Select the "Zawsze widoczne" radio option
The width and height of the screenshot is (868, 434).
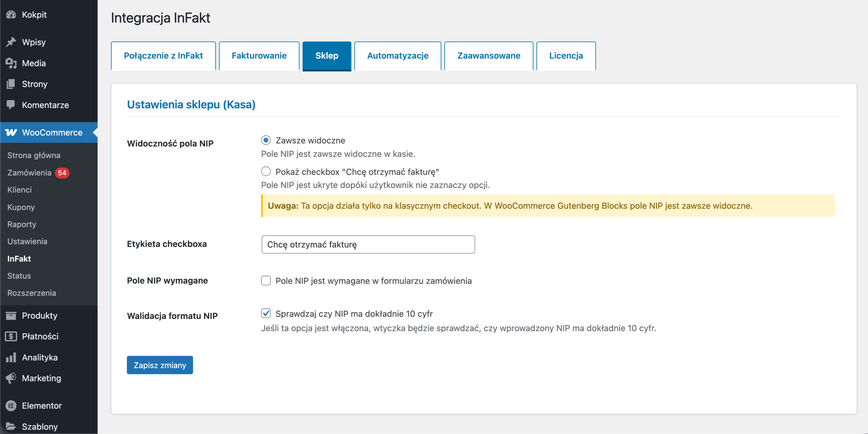[x=266, y=140]
